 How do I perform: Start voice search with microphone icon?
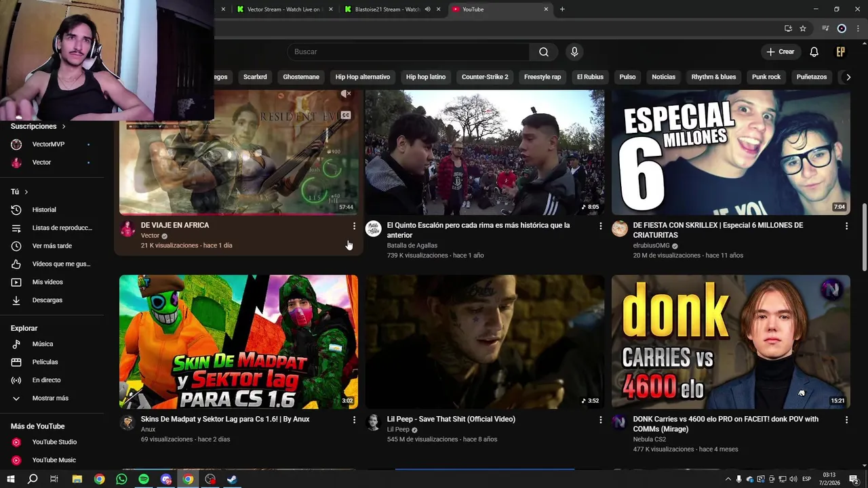574,52
